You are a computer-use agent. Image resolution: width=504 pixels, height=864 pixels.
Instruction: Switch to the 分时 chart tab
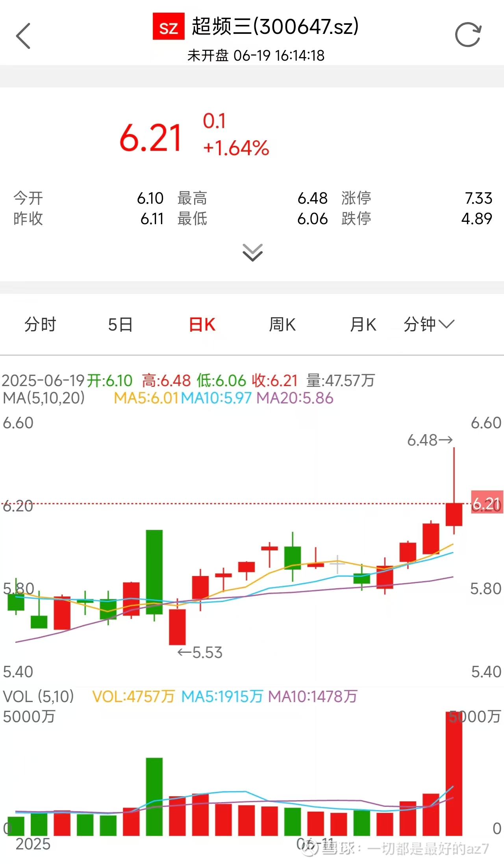40,325
